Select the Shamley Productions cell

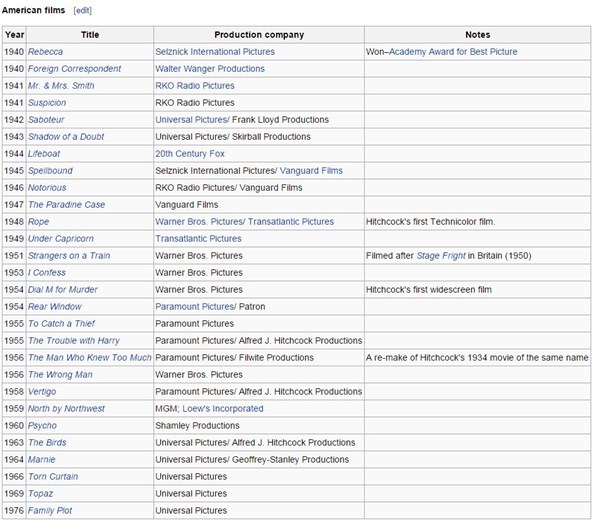pos(259,425)
